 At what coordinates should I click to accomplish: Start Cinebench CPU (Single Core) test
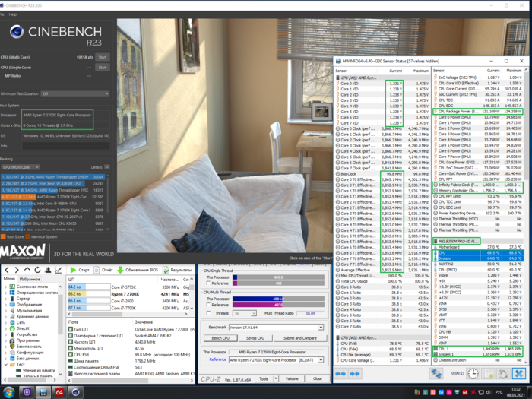(103, 68)
